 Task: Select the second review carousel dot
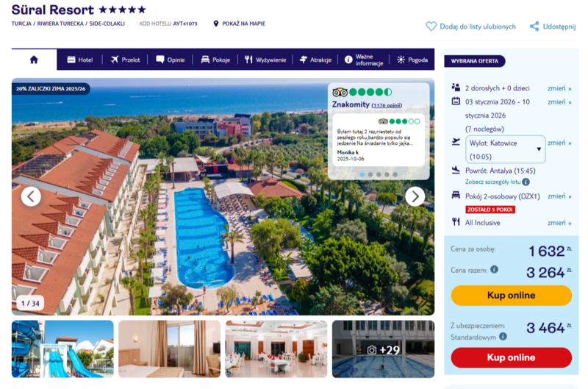click(370, 174)
